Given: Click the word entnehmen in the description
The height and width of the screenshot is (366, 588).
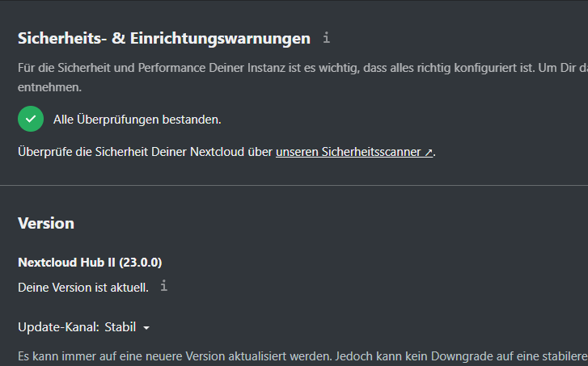Looking at the screenshot, I should point(49,87).
